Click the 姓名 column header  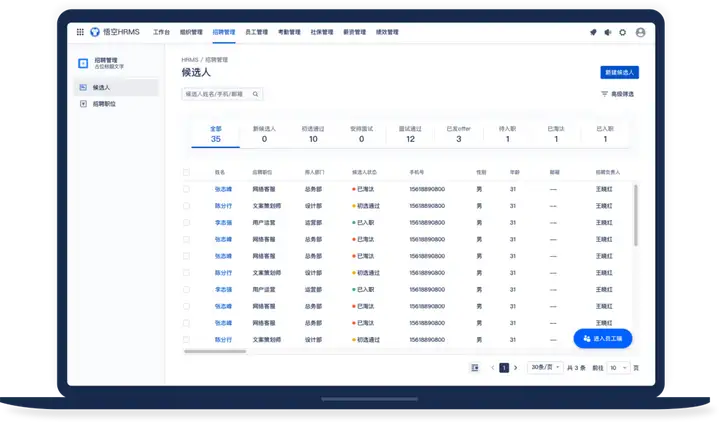pyautogui.click(x=220, y=172)
